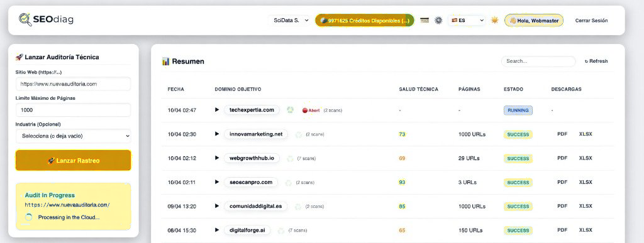This screenshot has height=243, width=644.
Task: Download PDF for webgrowthhub.io
Action: (562, 158)
